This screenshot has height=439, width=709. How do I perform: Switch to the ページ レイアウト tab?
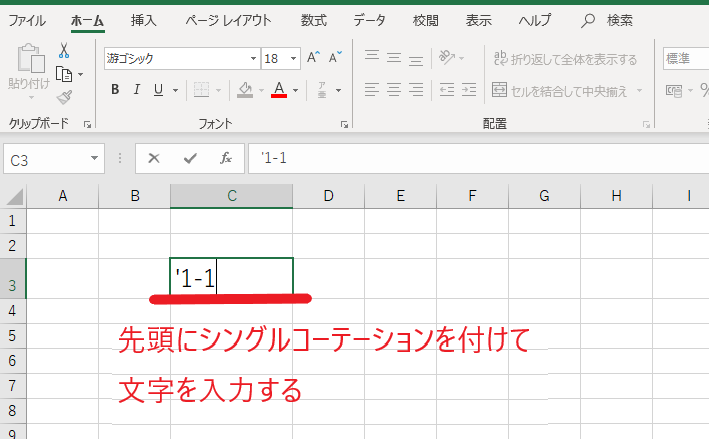coord(228,20)
